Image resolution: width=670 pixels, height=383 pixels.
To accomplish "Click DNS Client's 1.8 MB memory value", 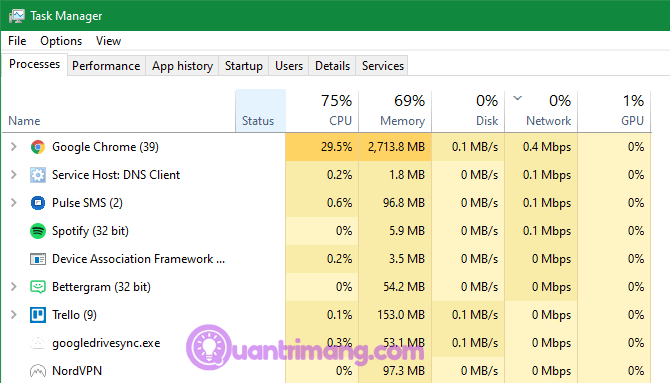I will [407, 175].
